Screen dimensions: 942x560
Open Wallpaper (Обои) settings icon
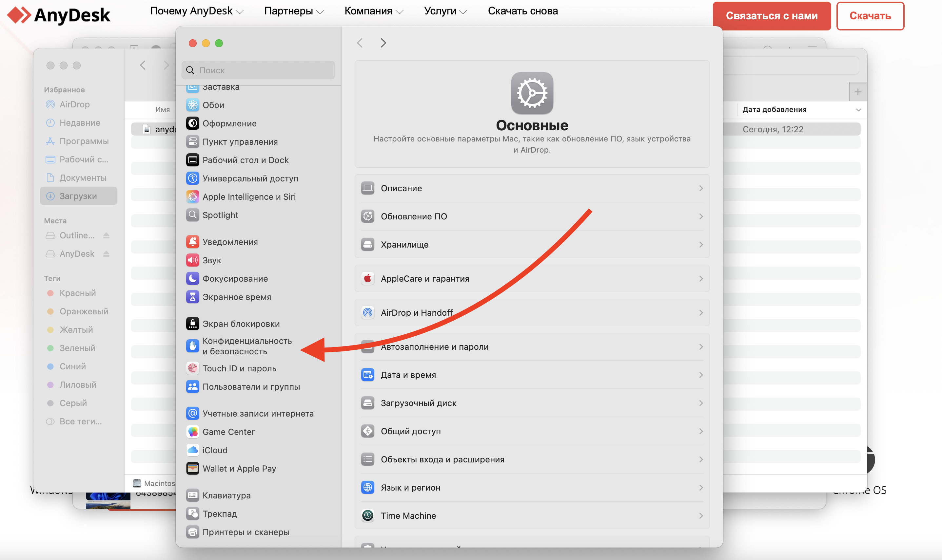tap(192, 105)
